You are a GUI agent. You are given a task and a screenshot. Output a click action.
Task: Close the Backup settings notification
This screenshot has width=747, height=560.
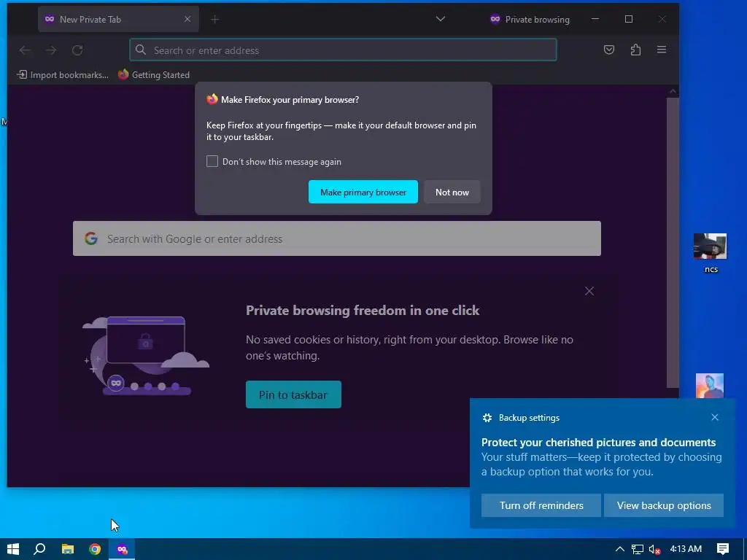[x=715, y=417]
